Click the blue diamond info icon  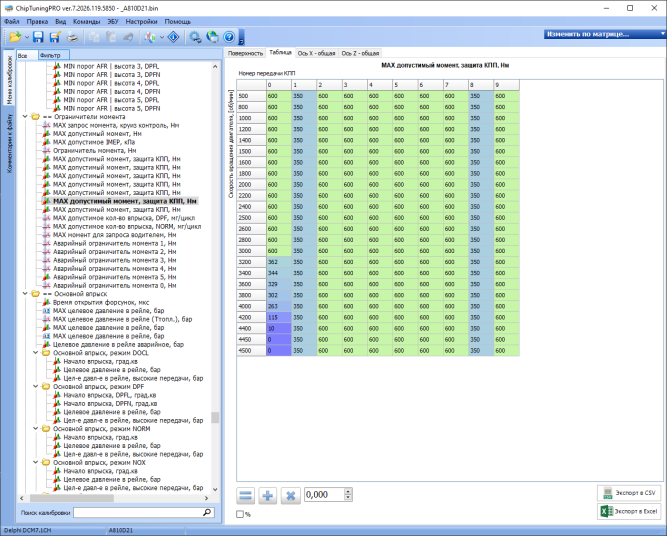pyautogui.click(x=174, y=37)
